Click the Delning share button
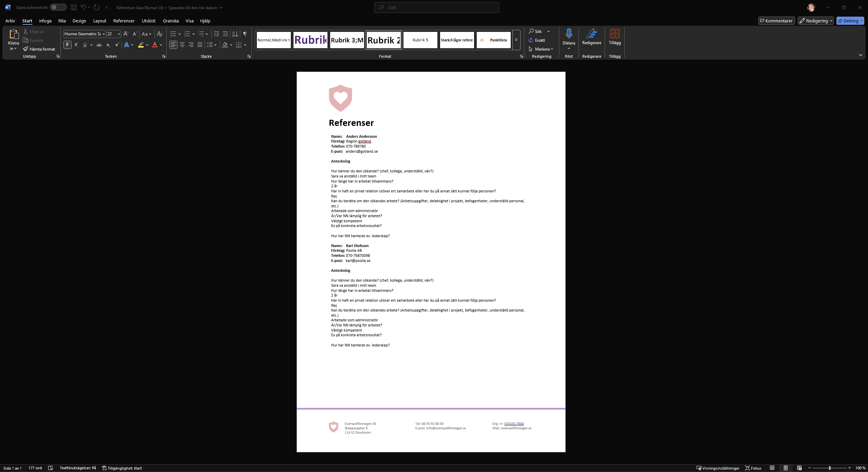The image size is (868, 472). tap(848, 21)
